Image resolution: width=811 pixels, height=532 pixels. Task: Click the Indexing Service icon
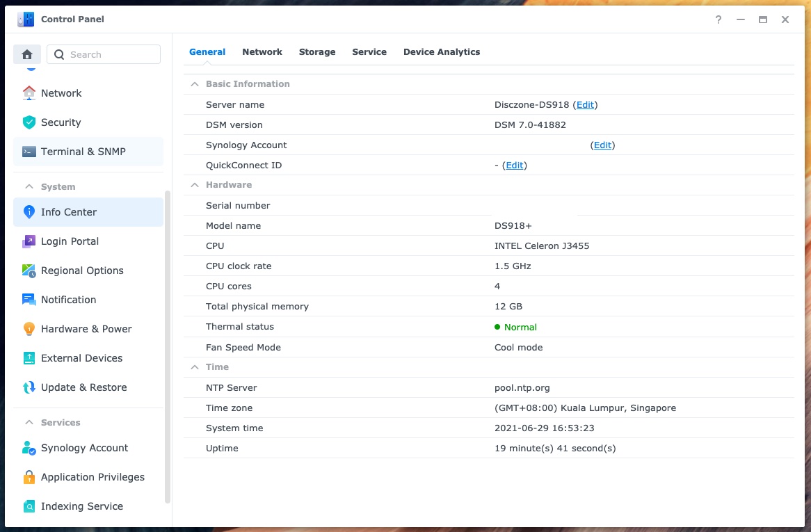point(29,506)
